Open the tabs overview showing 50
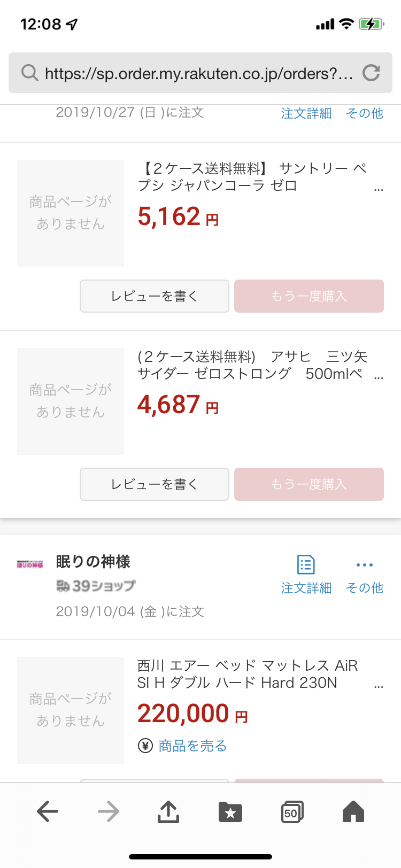401x868 pixels. (292, 812)
